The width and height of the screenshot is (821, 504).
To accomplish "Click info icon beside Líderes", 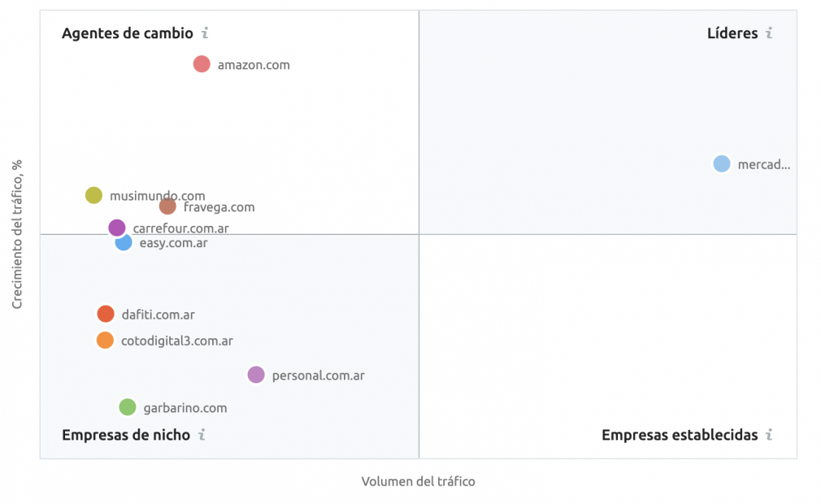I will click(x=769, y=33).
